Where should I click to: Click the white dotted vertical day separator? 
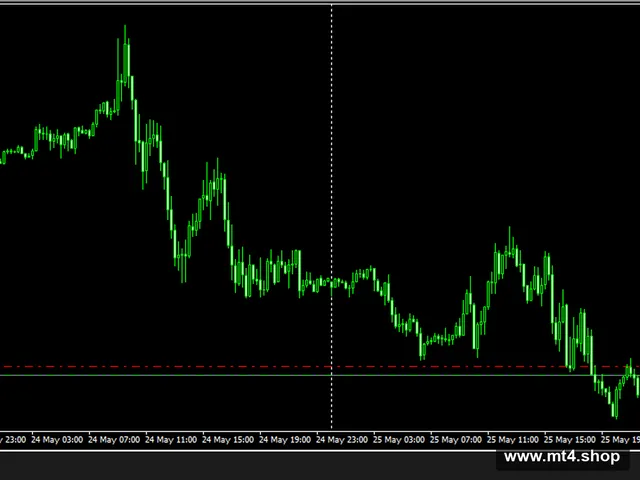click(331, 216)
